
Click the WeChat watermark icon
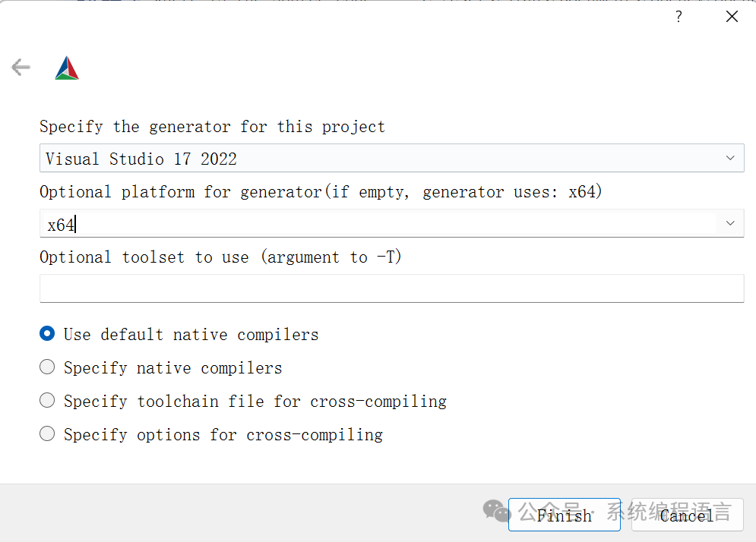click(x=498, y=510)
